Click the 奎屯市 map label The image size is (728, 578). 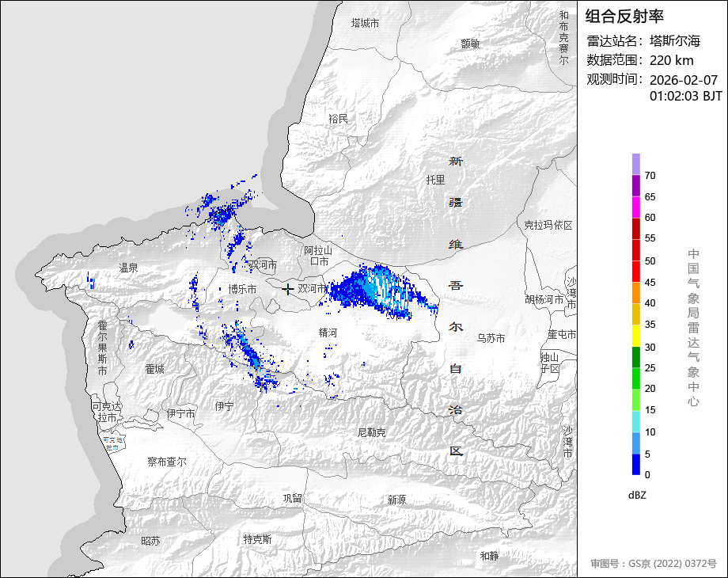click(x=562, y=334)
